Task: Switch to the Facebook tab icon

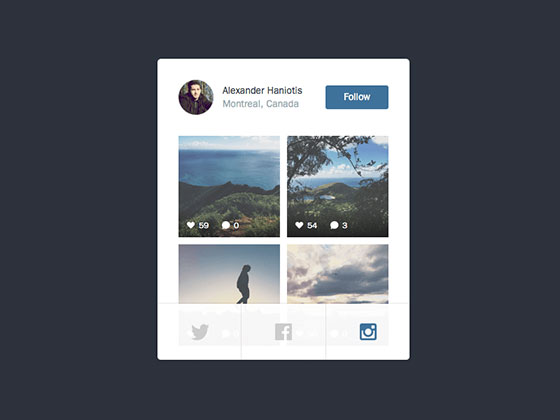Action: pyautogui.click(x=284, y=332)
